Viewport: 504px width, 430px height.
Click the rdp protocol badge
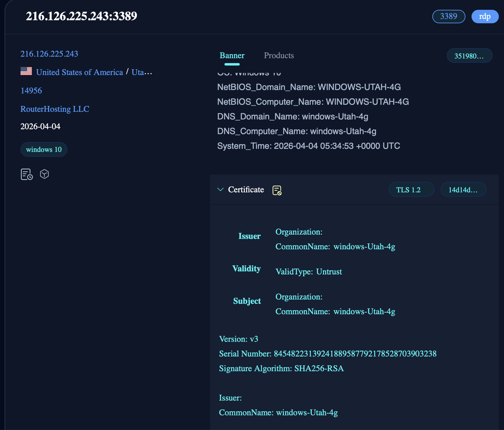click(485, 16)
